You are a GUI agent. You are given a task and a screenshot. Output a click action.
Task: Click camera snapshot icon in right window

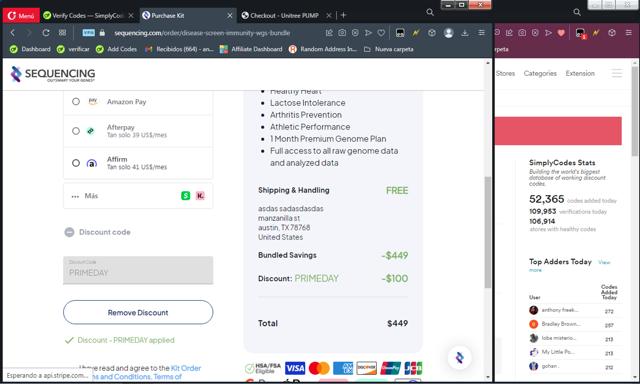pos(522,33)
